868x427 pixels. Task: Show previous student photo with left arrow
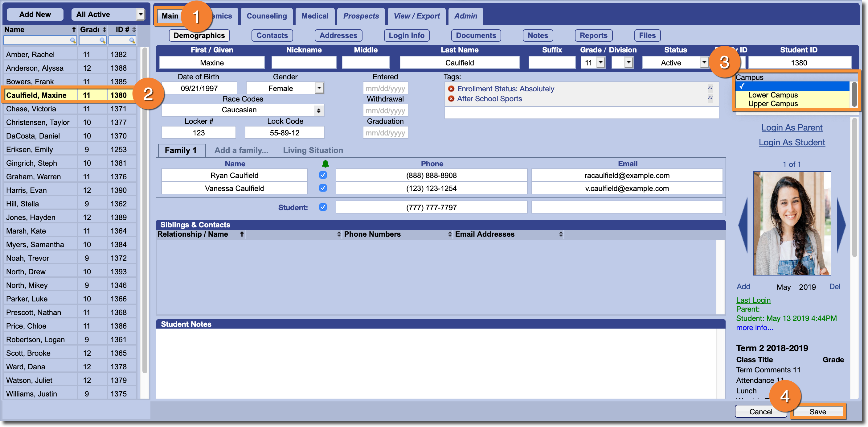pos(743,225)
